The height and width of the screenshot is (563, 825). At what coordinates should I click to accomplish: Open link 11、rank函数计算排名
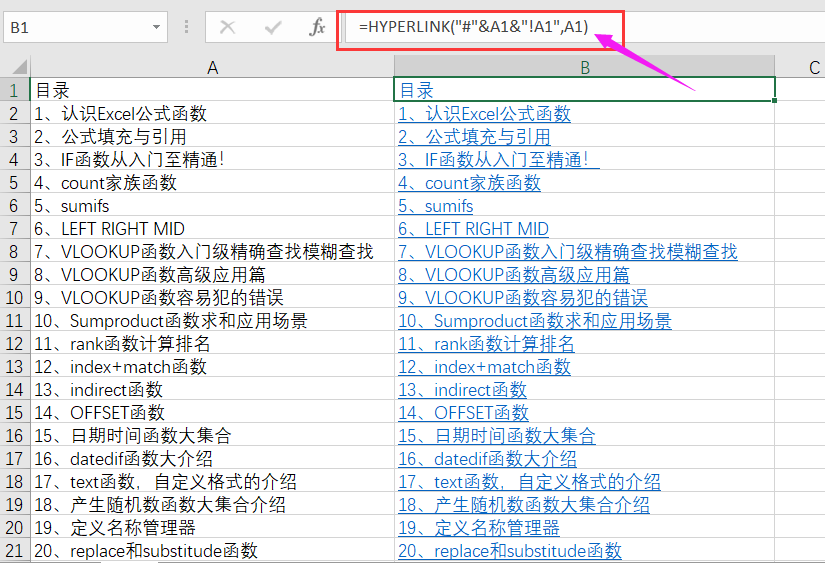[486, 344]
